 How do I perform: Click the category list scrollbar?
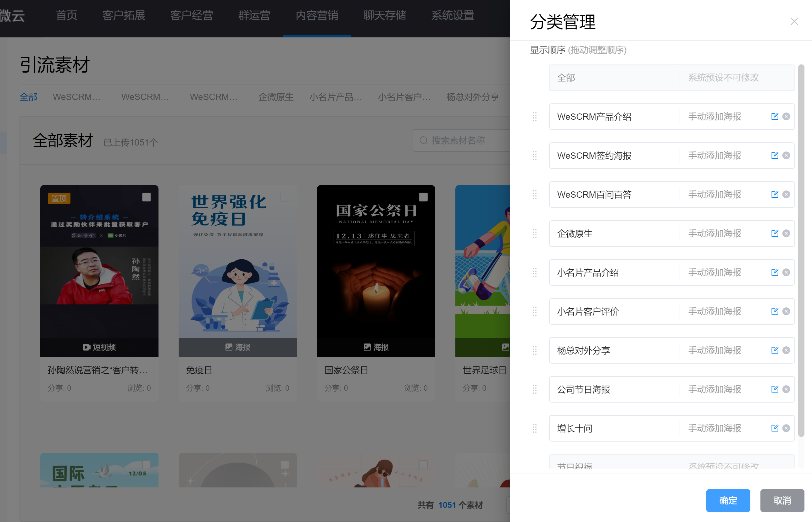pos(801,251)
